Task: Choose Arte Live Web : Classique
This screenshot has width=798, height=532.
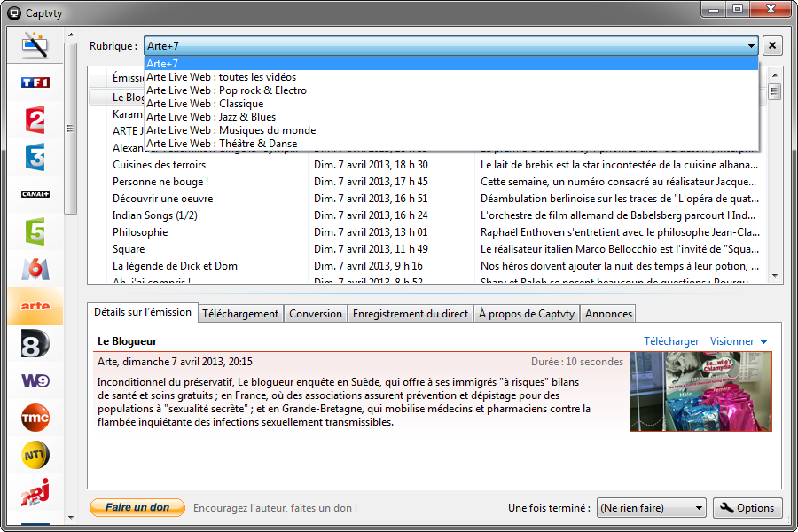Action: pyautogui.click(x=451, y=104)
